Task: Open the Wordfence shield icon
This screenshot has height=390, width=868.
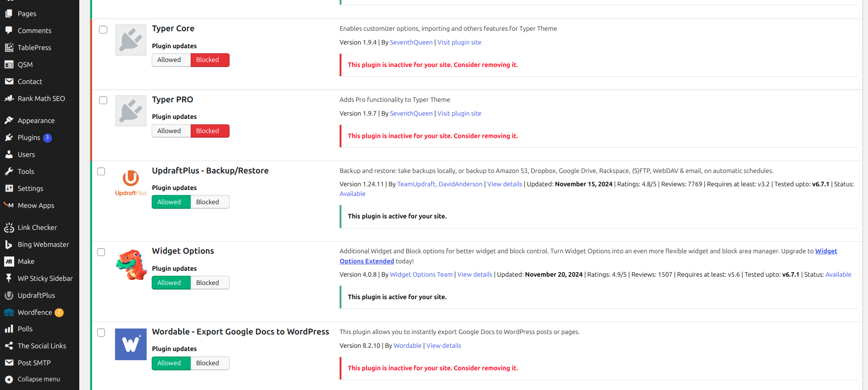Action: (9, 312)
